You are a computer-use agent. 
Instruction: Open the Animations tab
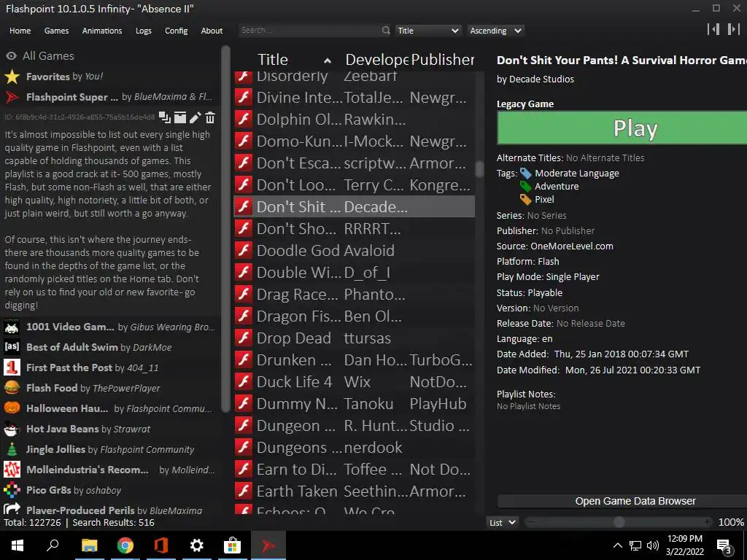(102, 31)
